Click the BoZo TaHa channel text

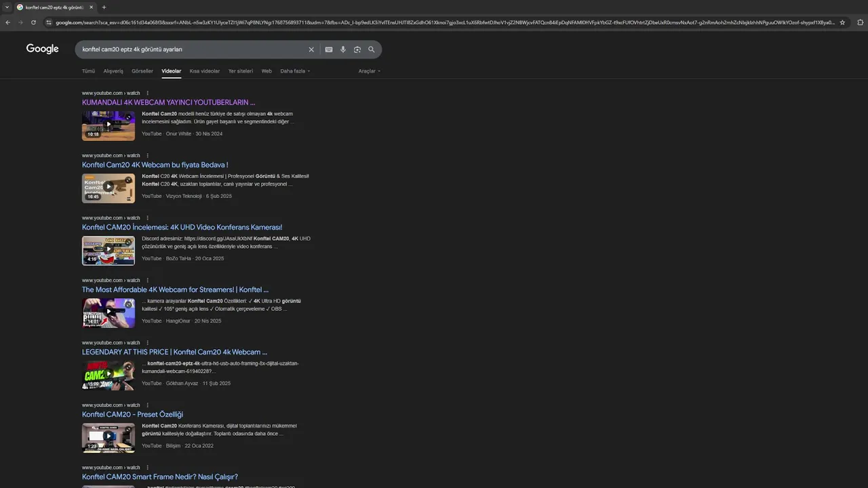point(178,258)
